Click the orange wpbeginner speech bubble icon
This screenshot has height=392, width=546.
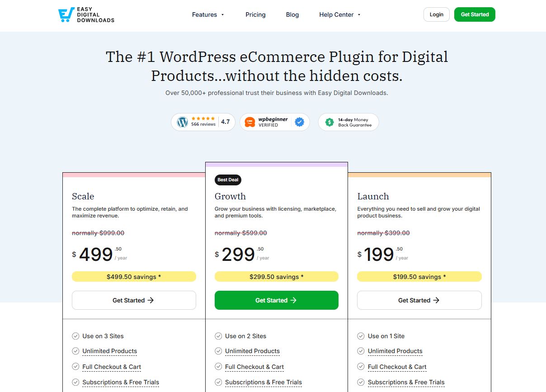250,122
